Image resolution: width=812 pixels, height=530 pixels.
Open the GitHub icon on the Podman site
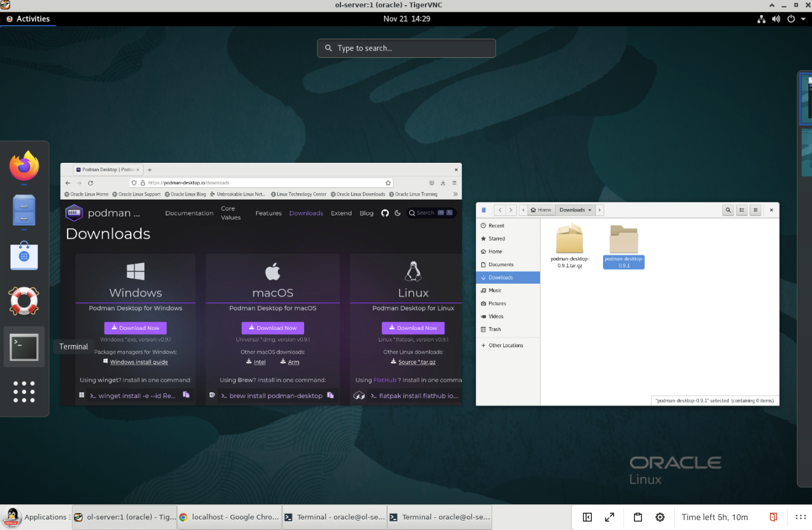(x=385, y=213)
